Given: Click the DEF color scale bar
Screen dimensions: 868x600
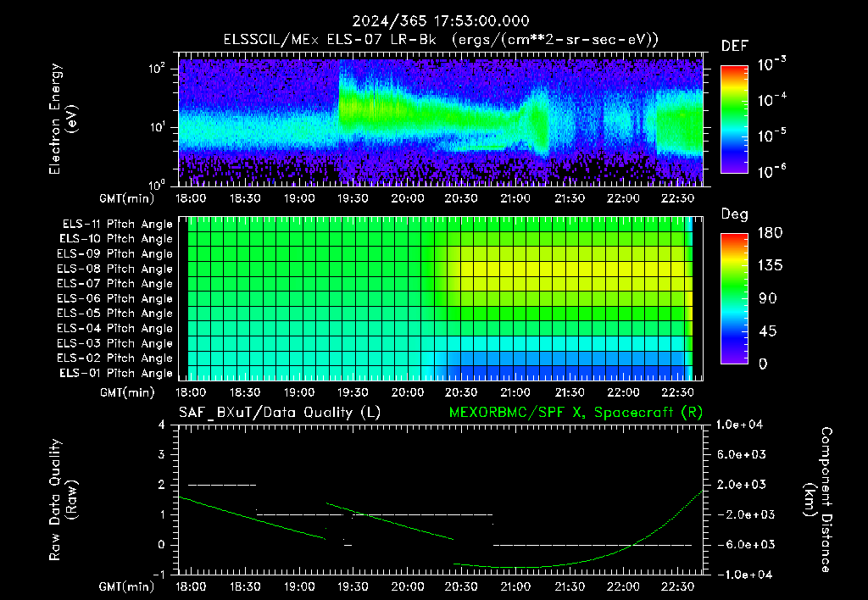Looking at the screenshot, I should pos(734,119).
